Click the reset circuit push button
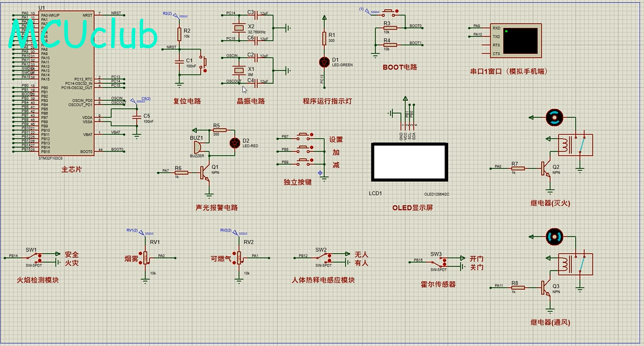Viewport: 644px width, 346px height. point(203,62)
